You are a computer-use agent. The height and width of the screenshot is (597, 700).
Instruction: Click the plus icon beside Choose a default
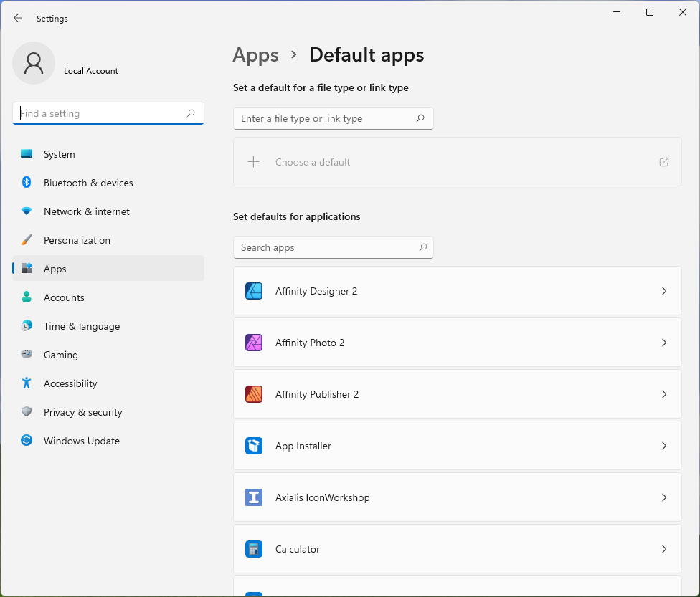(x=254, y=161)
